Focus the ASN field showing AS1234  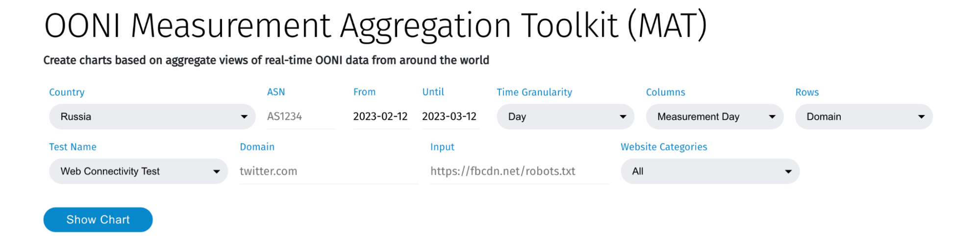301,117
